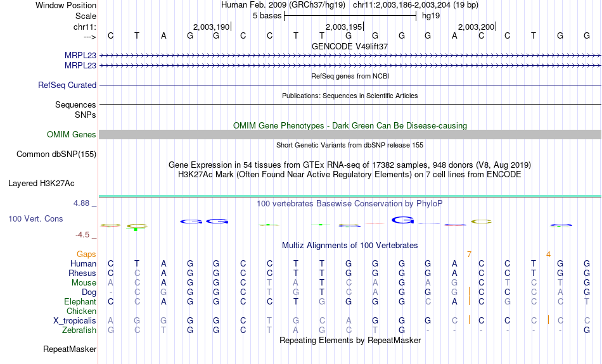602x364 pixels.
Task: Select the RefSeq Curated transcript line
Action: tap(350, 85)
